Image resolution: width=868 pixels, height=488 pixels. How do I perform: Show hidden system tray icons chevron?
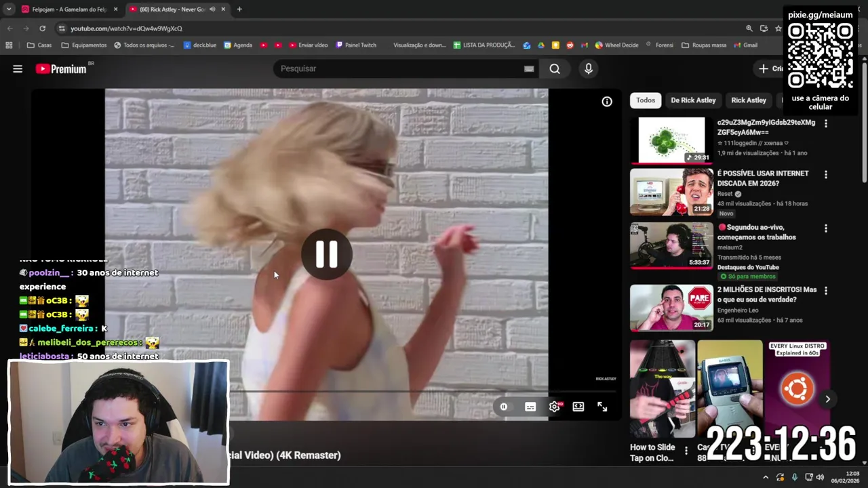(x=766, y=477)
